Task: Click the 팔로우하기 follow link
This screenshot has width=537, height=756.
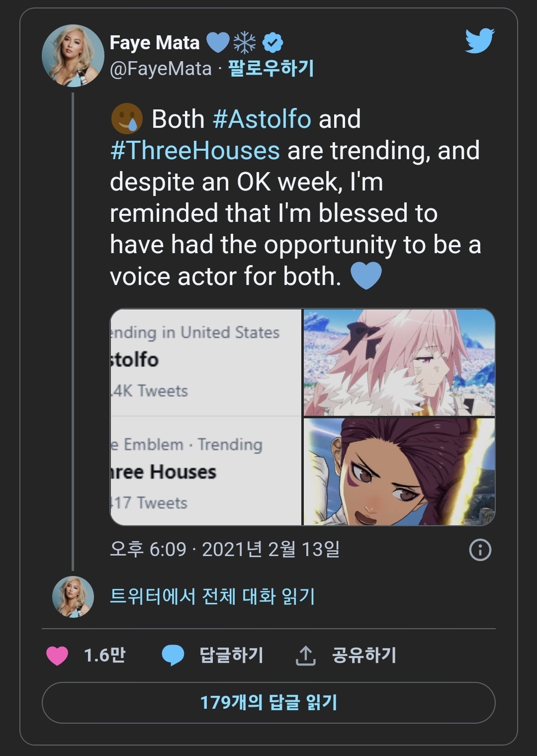Action: click(271, 68)
